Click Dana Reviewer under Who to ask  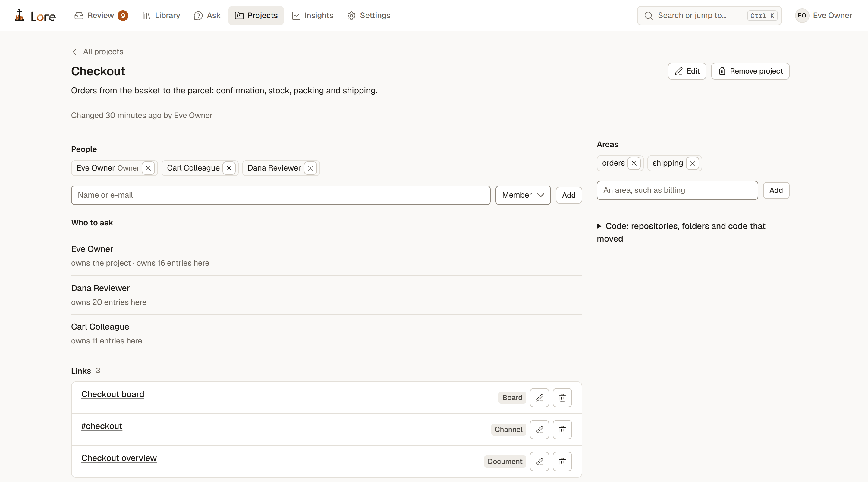coord(100,288)
